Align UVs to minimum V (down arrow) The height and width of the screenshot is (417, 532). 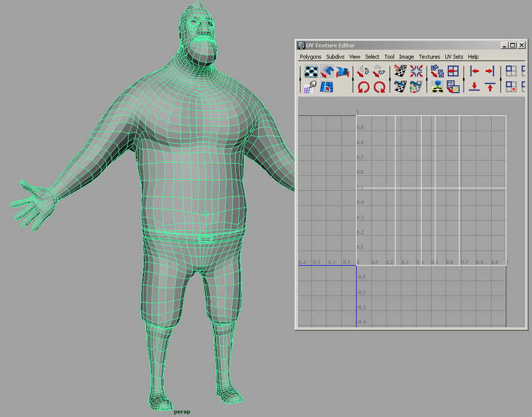pos(474,87)
